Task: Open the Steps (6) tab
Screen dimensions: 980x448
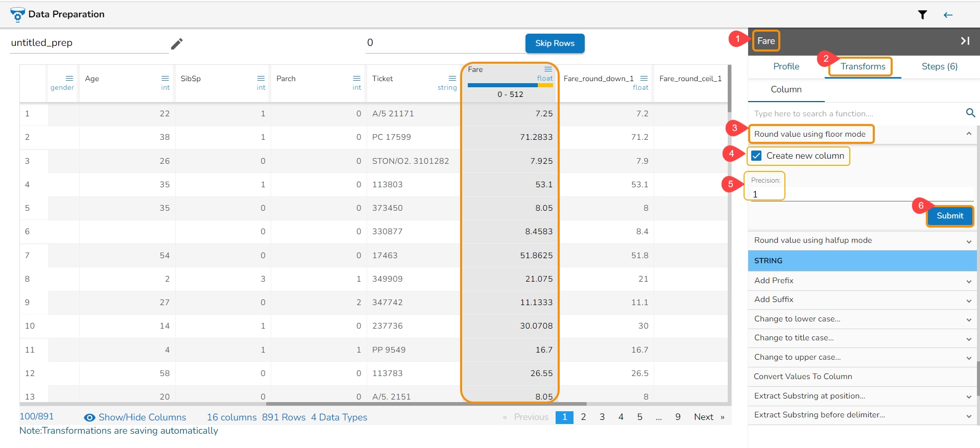Action: 939,66
